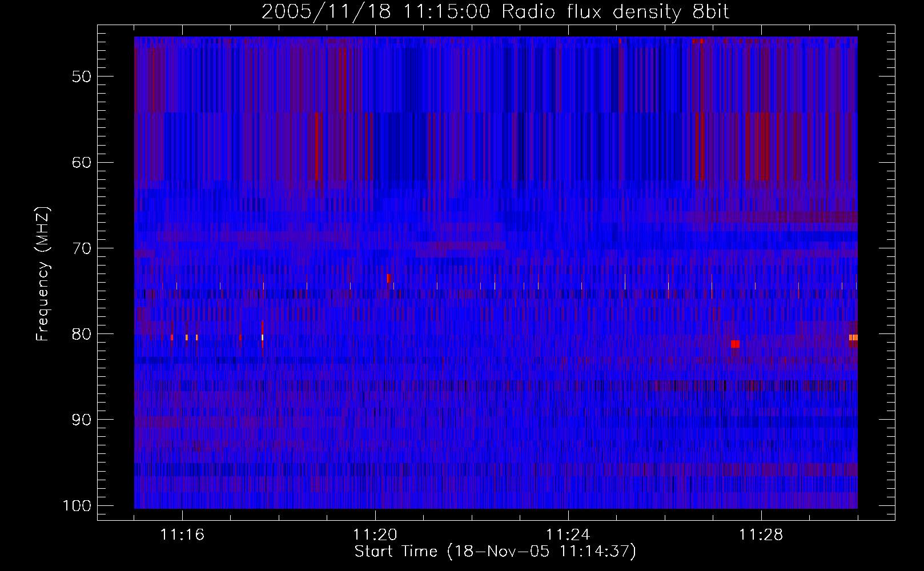Image resolution: width=924 pixels, height=571 pixels.
Task: Click the 11:28 time tick label
Action: (761, 535)
